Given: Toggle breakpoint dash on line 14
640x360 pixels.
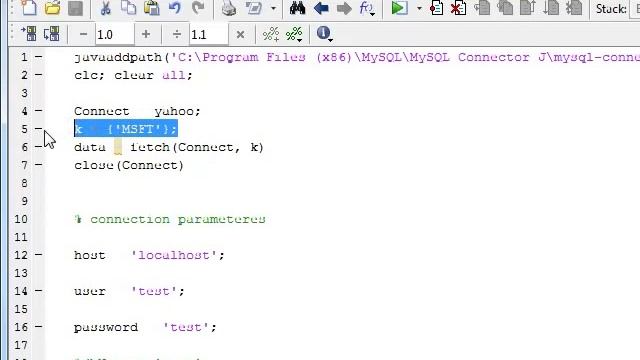Looking at the screenshot, I should coord(38,291).
